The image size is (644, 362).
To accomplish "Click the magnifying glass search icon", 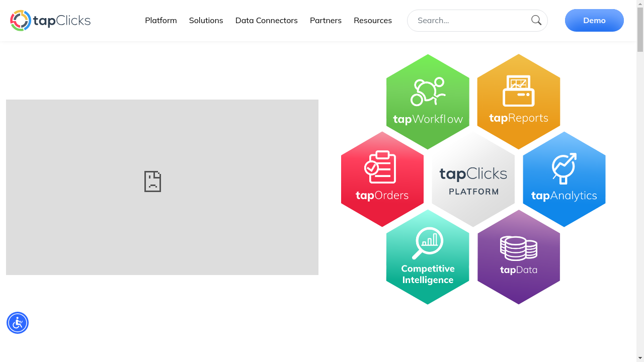I will pos(536,20).
